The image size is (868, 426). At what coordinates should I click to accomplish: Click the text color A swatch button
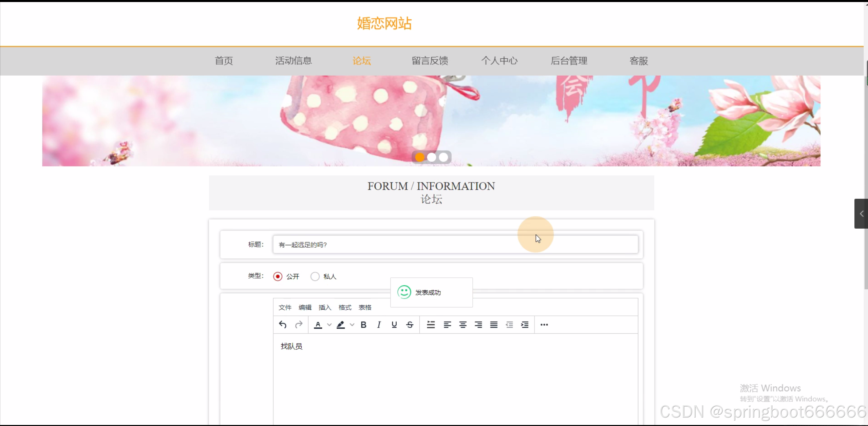tap(318, 325)
